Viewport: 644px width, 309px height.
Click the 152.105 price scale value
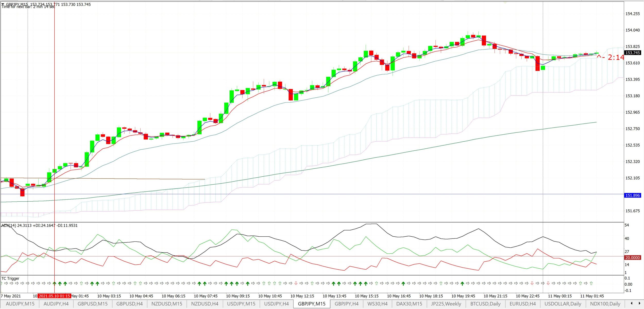coord(633,178)
